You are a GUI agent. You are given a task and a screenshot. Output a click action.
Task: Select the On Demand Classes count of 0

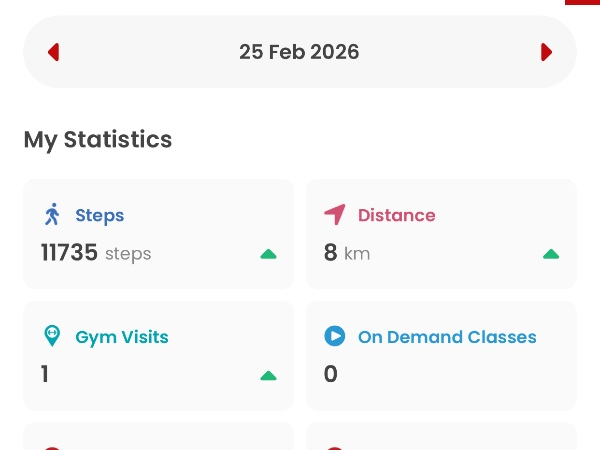331,374
